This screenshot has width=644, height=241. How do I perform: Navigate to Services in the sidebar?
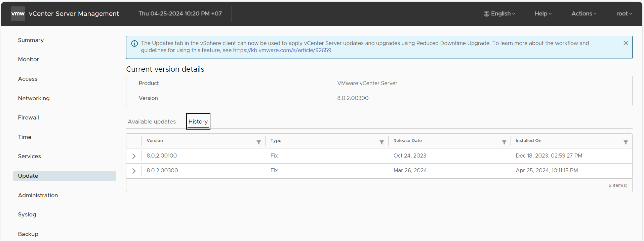pyautogui.click(x=29, y=156)
